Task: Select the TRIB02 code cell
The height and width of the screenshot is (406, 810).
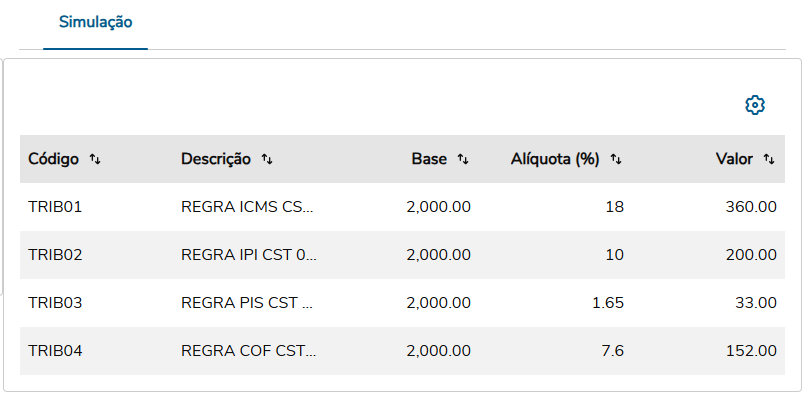Action: pos(55,255)
